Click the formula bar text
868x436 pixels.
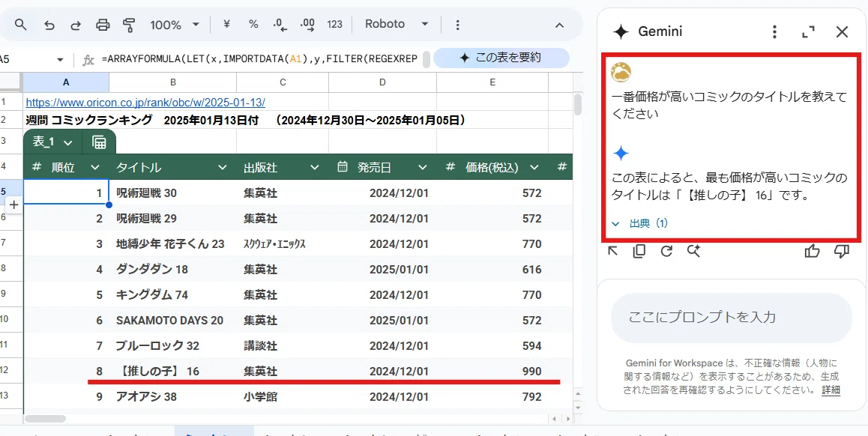coord(259,59)
